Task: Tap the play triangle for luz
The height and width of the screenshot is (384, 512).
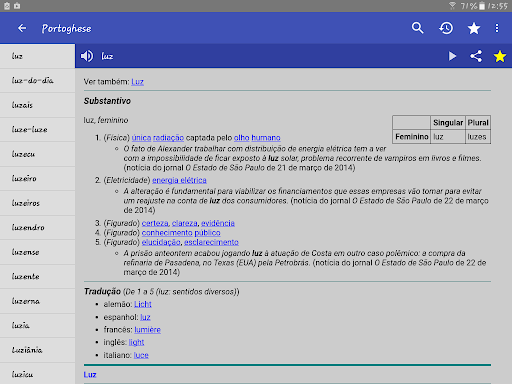Action: tap(452, 56)
